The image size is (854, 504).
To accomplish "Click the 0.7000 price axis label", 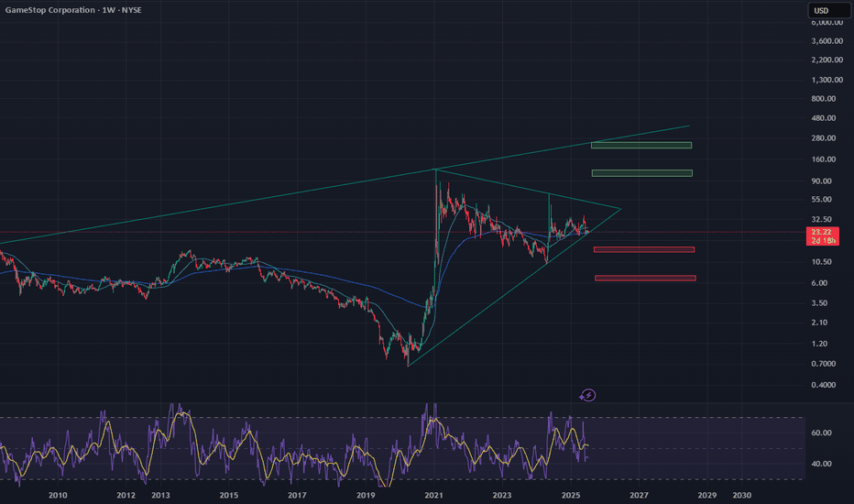I will (824, 364).
